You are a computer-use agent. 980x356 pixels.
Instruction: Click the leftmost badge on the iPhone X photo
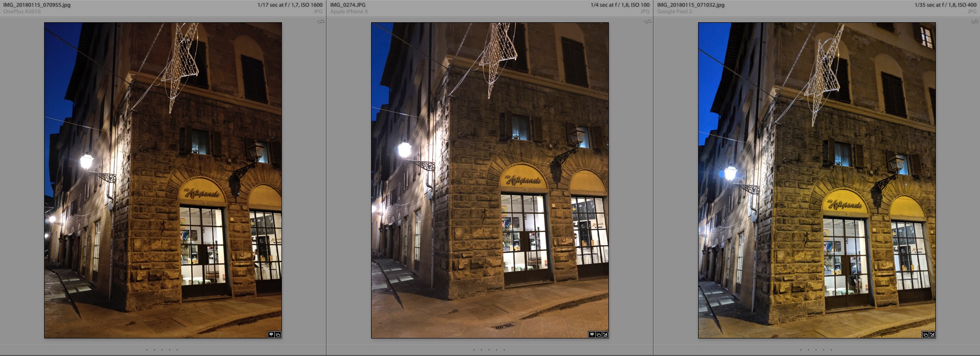pos(592,335)
